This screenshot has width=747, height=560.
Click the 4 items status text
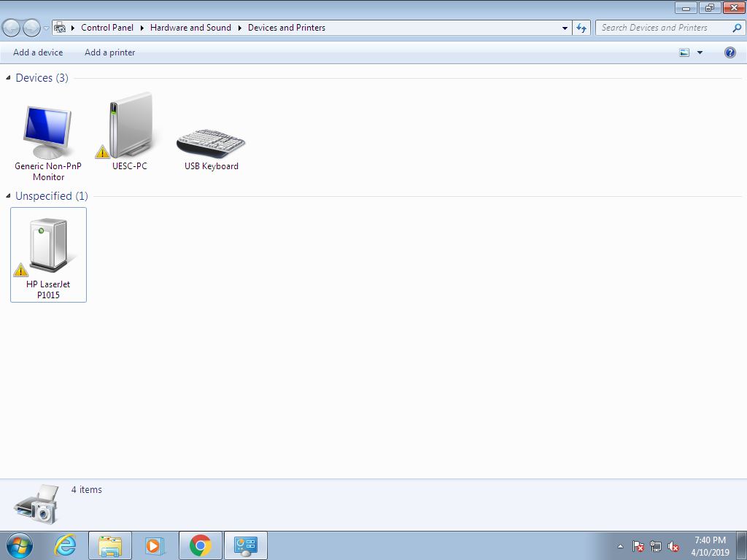87,489
